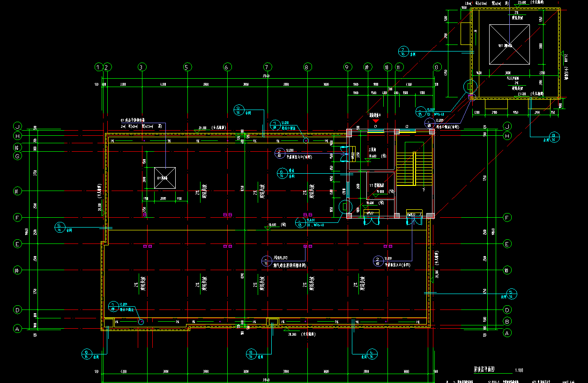Select the B axis bubble on right side

(506, 321)
